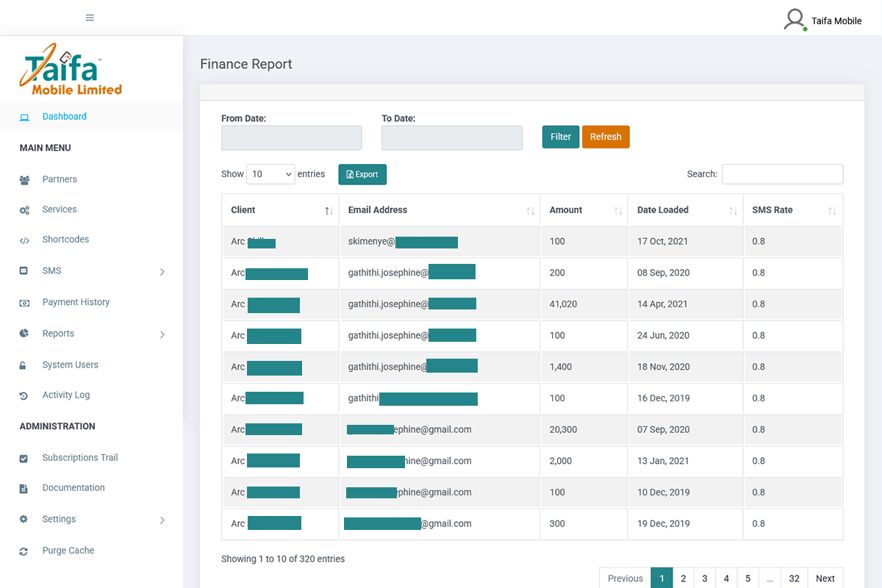Open the Show entries dropdown
Image resolution: width=882 pixels, height=588 pixels.
tap(270, 173)
